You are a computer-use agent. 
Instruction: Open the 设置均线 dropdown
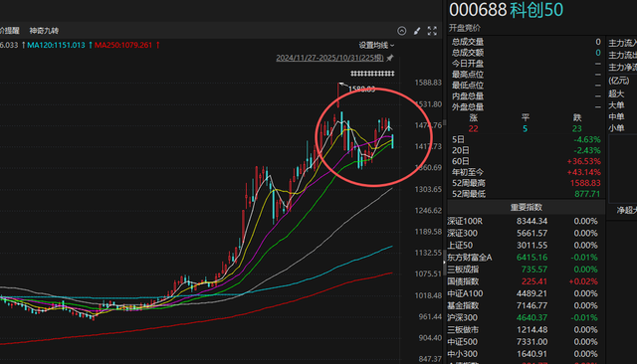376,45
